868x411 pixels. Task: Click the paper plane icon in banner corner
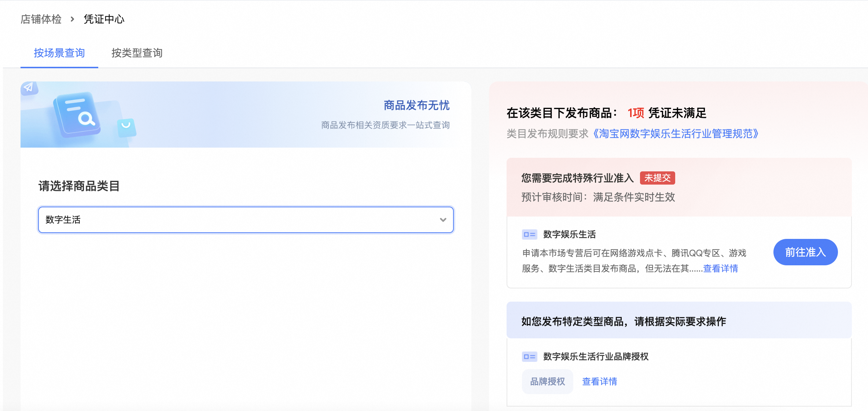pyautogui.click(x=29, y=88)
